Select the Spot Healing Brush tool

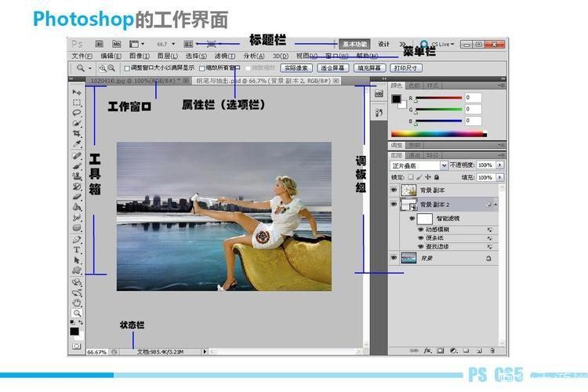point(77,156)
